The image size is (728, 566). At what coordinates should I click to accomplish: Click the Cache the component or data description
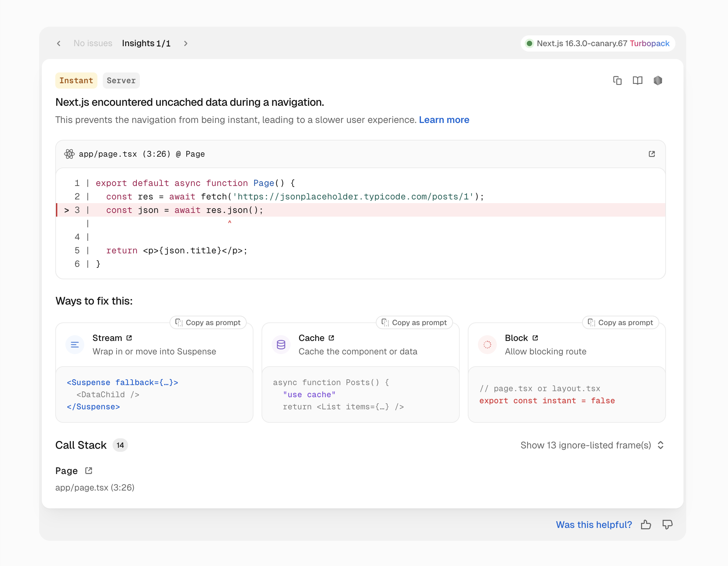[x=358, y=351]
